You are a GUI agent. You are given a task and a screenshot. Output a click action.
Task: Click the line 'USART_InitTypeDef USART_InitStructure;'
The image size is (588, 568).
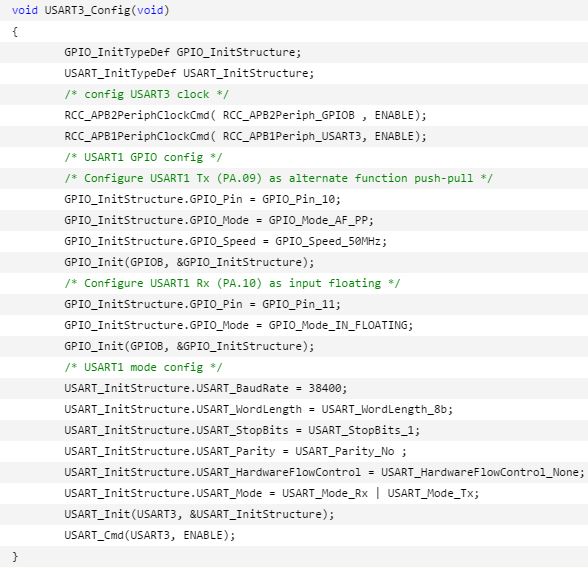click(x=189, y=73)
